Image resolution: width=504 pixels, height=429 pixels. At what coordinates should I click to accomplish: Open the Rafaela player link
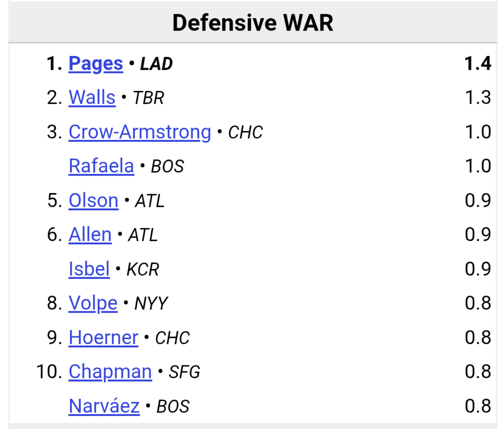pyautogui.click(x=101, y=166)
